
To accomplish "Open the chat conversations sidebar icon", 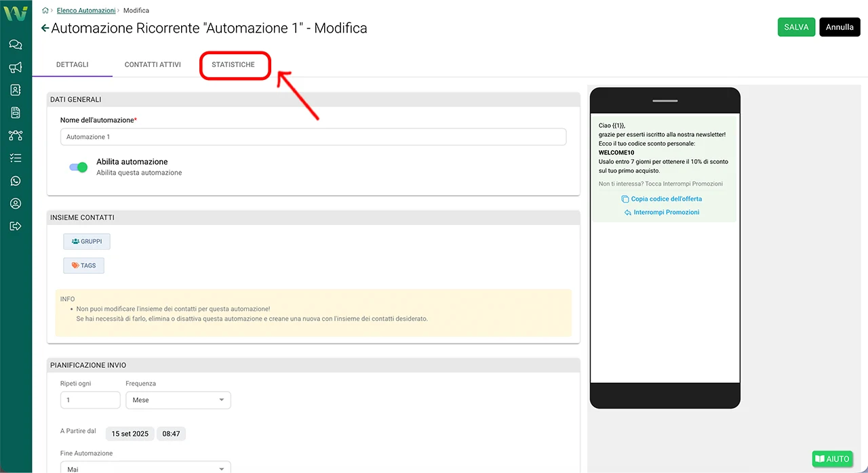I will point(15,45).
